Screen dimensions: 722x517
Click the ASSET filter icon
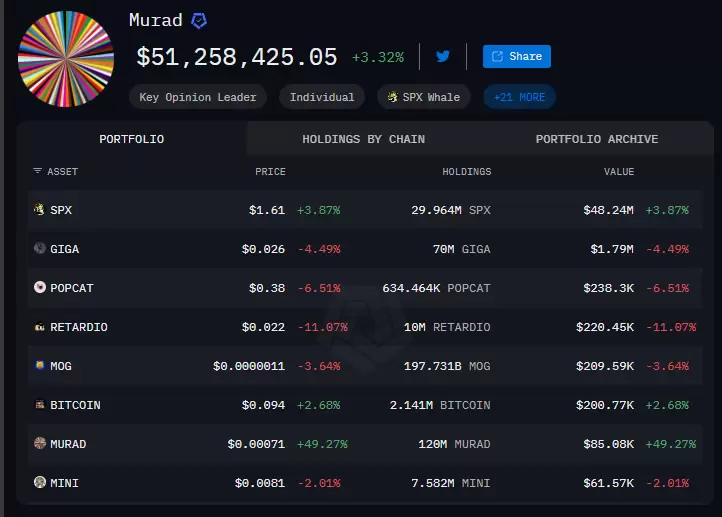point(37,171)
